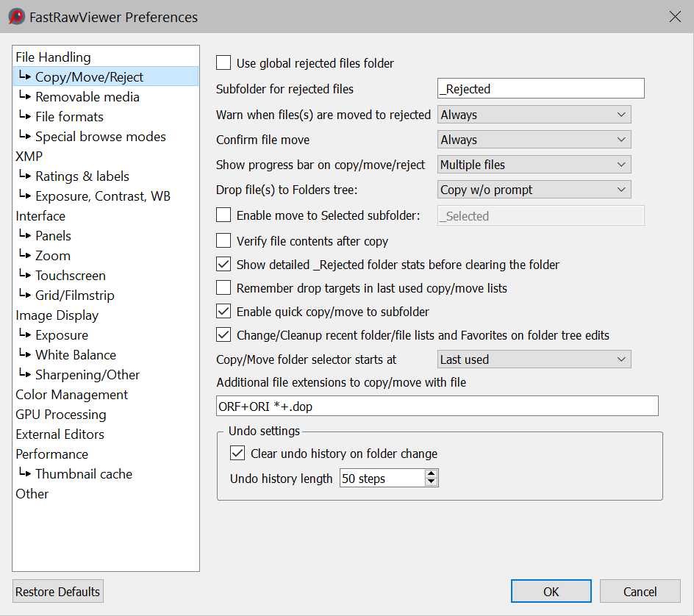Select the GPU Processing category

(x=61, y=415)
